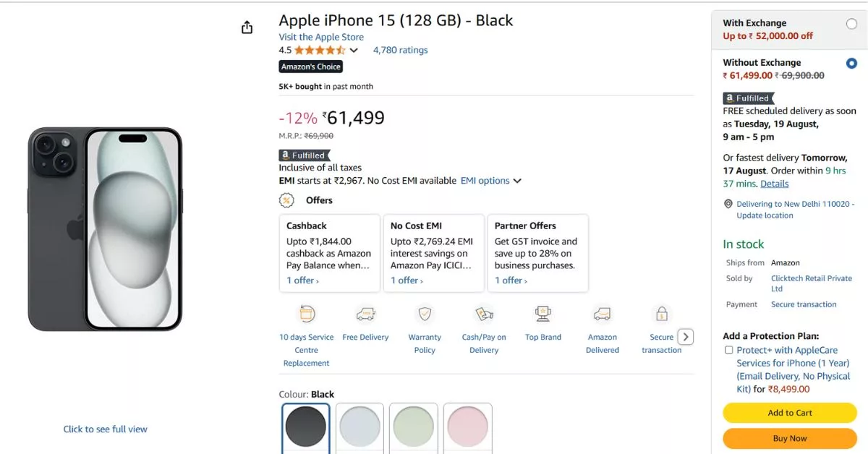Click the Free Delivery truck icon
Image resolution: width=868 pixels, height=454 pixels.
tap(365, 314)
